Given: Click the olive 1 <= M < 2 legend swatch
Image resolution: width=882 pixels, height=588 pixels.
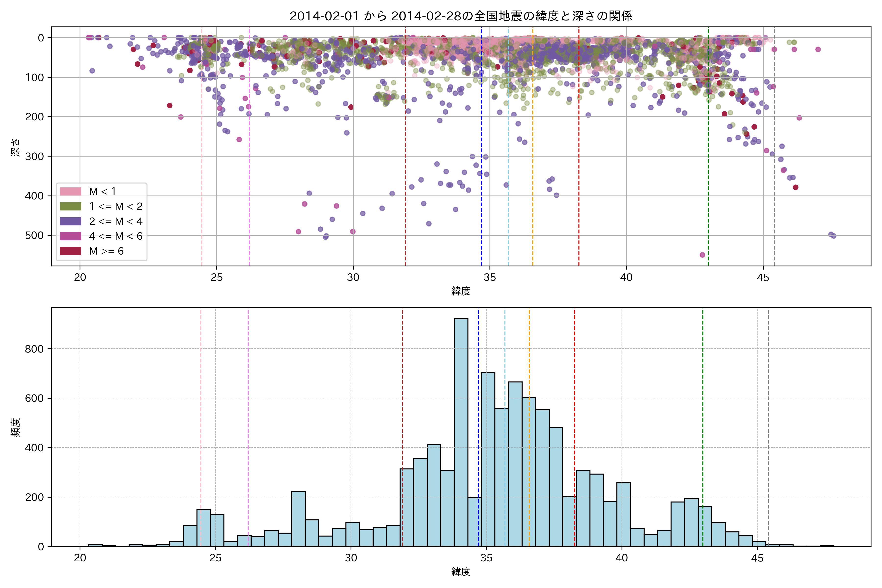Looking at the screenshot, I should pos(71,206).
